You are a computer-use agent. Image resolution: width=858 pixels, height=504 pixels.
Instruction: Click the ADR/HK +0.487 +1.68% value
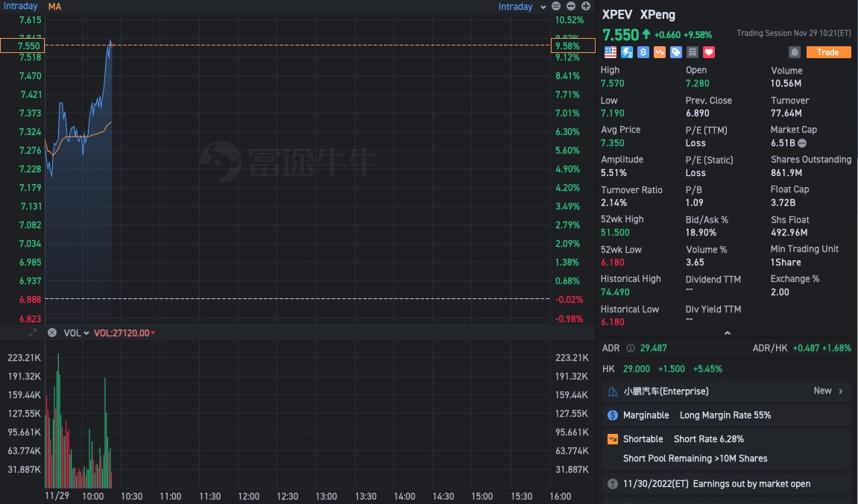822,348
